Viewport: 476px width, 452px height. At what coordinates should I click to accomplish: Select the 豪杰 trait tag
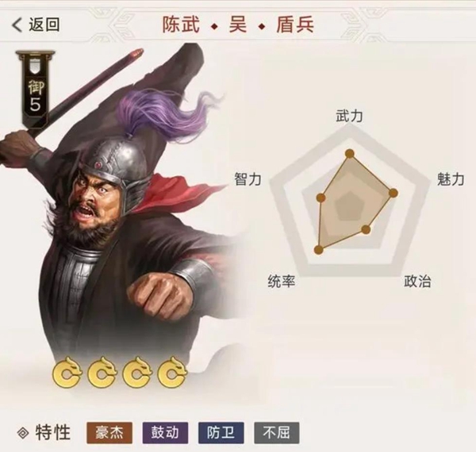(x=109, y=433)
